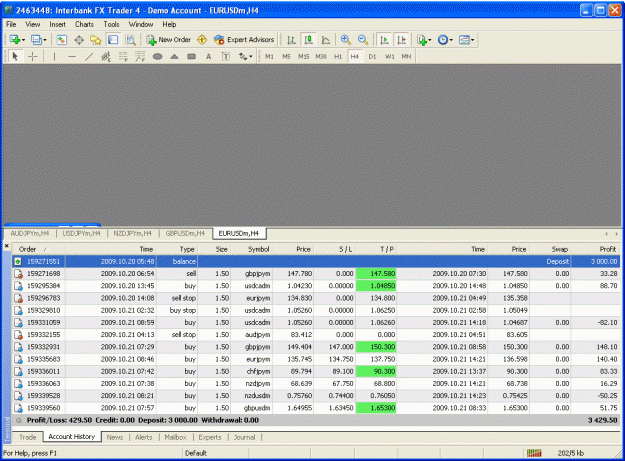Select the Equidistant Channel tool
625x461 pixels.
[x=106, y=57]
